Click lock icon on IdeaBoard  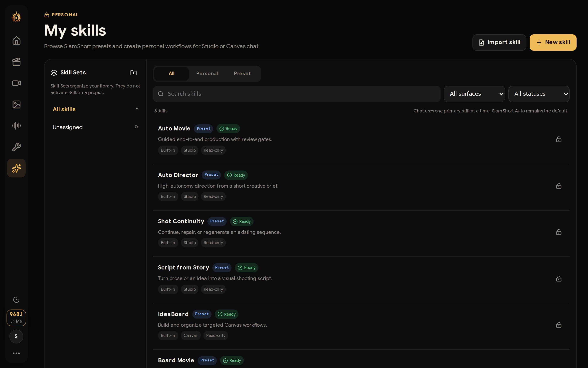click(x=559, y=325)
